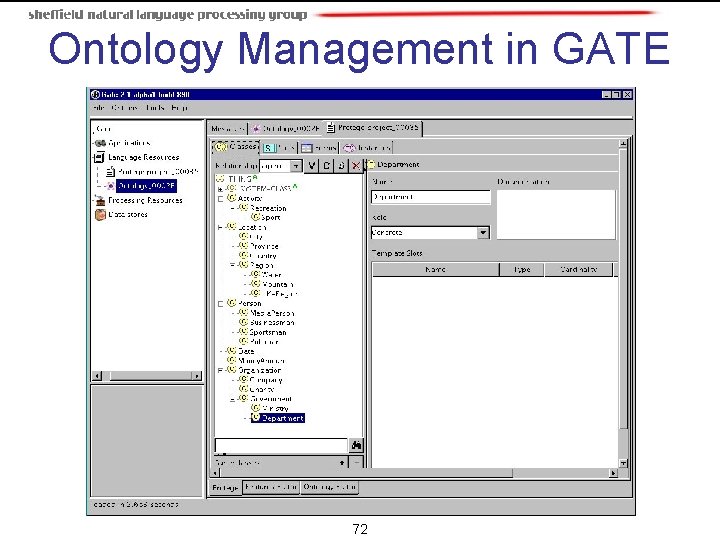Click the class icon beside Mountain
The height and width of the screenshot is (540, 720).
point(255,284)
